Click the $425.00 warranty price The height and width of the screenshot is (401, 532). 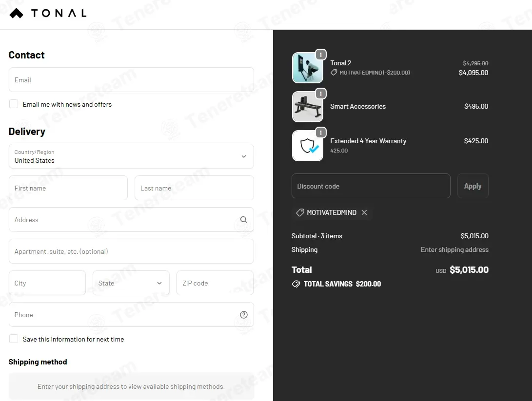476,141
